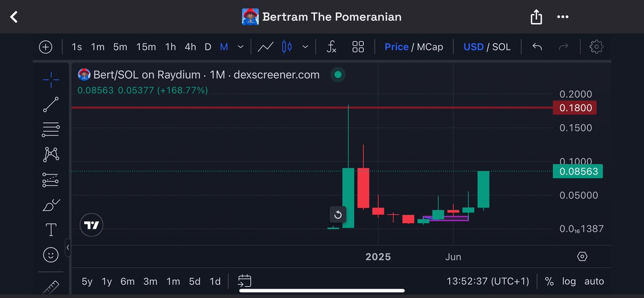Open the emoji icons tool

click(x=51, y=255)
